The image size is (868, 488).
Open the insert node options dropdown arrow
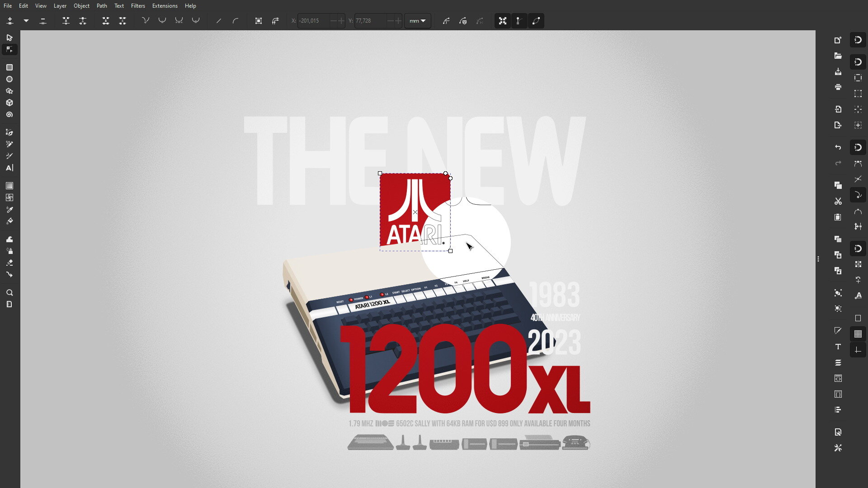pos(26,21)
